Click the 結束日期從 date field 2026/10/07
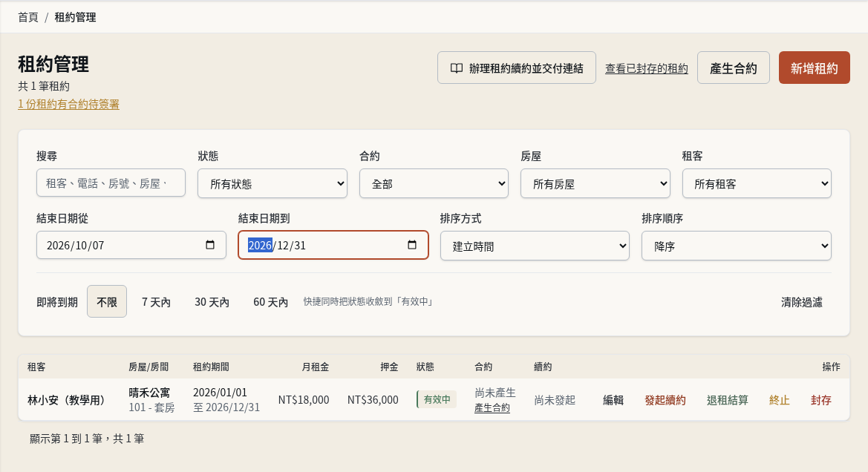Screen dimensions: 868x472 (131, 245)
